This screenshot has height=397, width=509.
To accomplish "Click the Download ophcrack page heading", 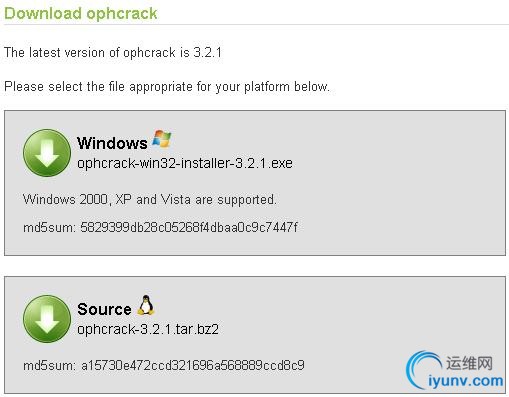I will [81, 14].
